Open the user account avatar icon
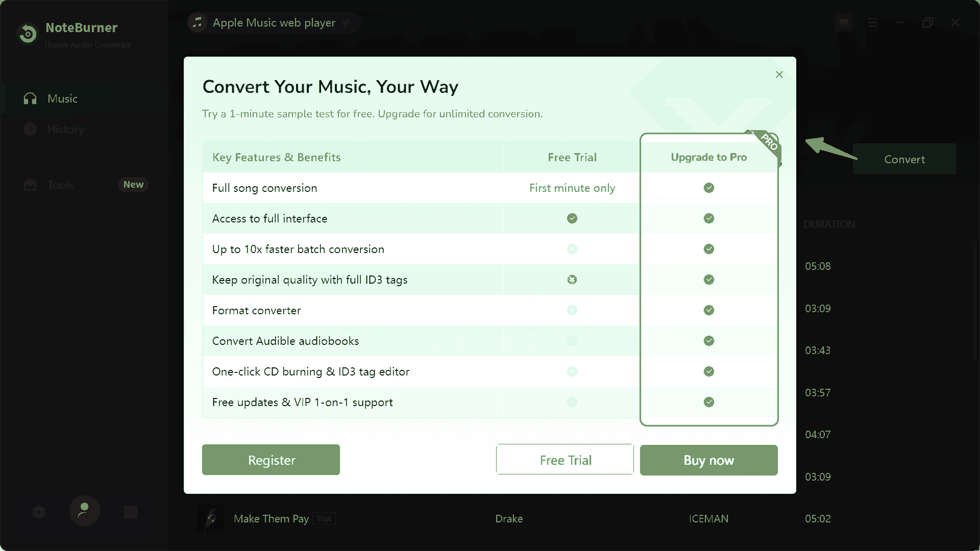The height and width of the screenshot is (551, 980). click(84, 511)
